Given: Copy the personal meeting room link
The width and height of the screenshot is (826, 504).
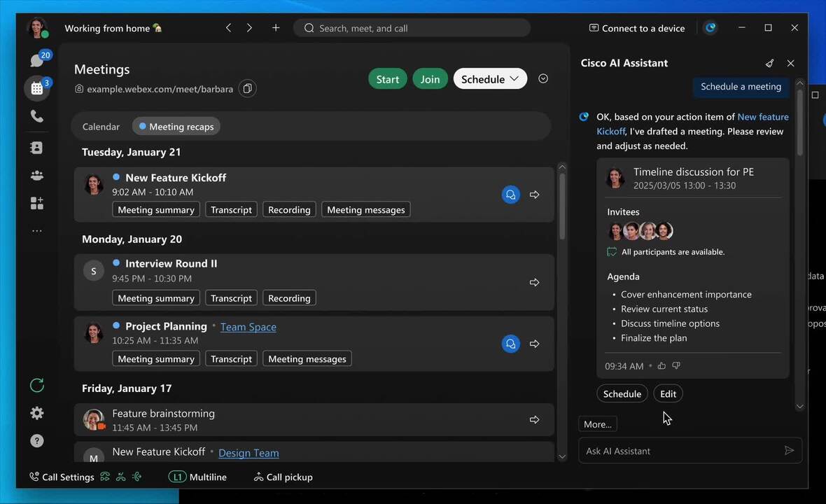Looking at the screenshot, I should click(247, 88).
